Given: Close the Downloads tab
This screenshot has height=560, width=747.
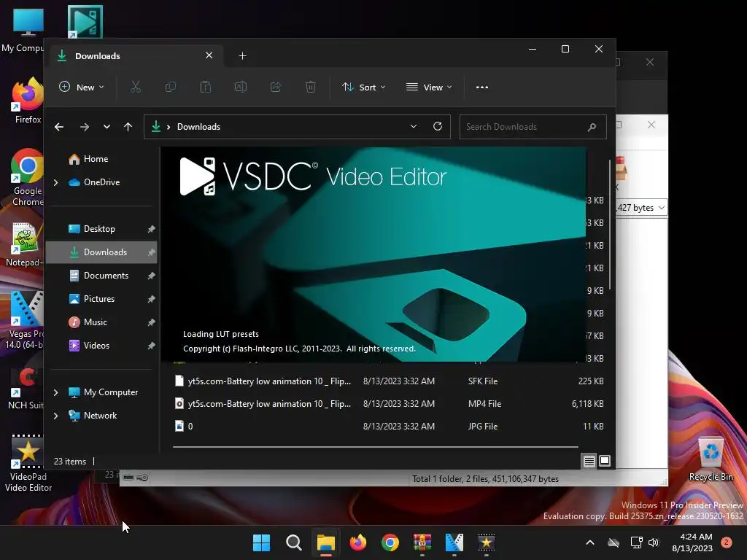Looking at the screenshot, I should click(209, 55).
